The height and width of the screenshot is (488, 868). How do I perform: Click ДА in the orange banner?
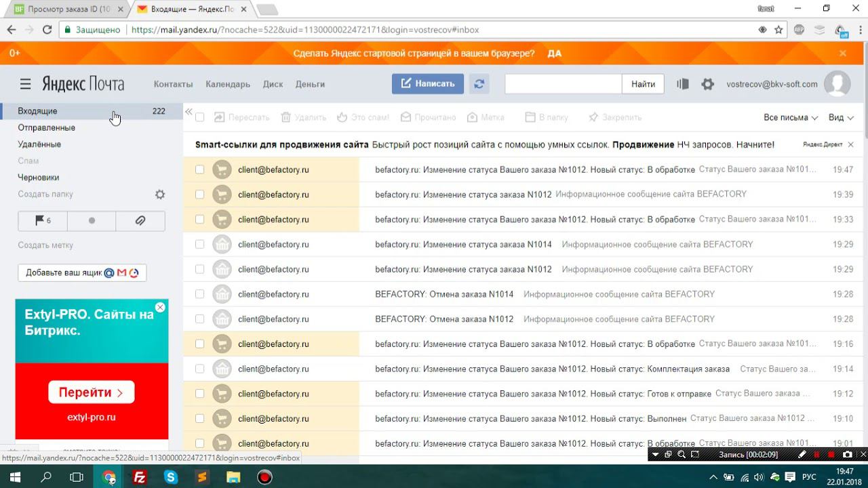coord(554,54)
